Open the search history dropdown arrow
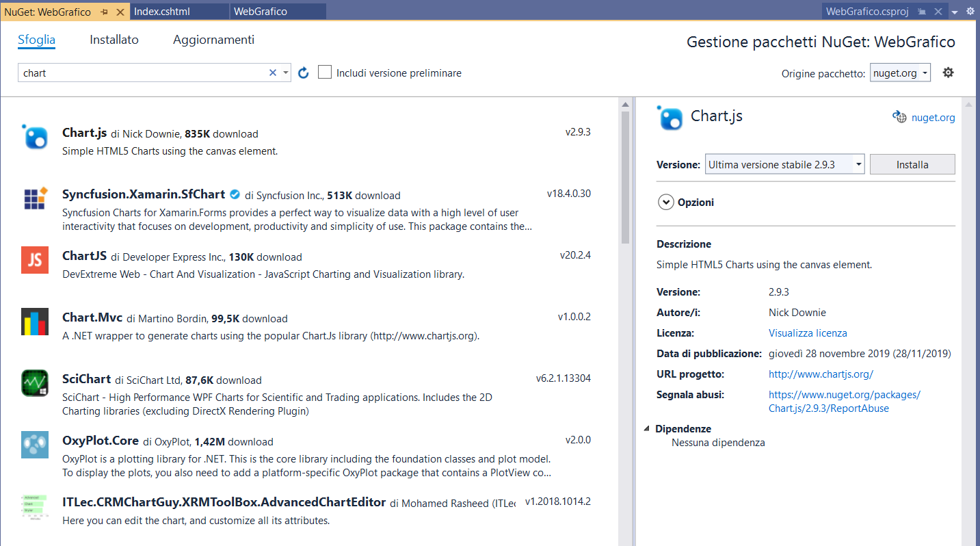The image size is (980, 546). click(286, 73)
